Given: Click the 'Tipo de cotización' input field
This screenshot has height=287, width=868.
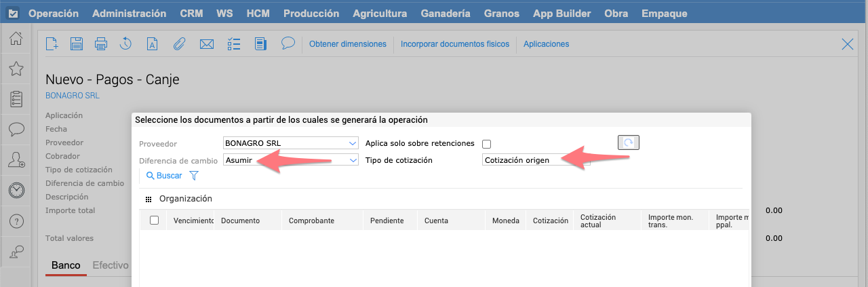Looking at the screenshot, I should pos(536,160).
